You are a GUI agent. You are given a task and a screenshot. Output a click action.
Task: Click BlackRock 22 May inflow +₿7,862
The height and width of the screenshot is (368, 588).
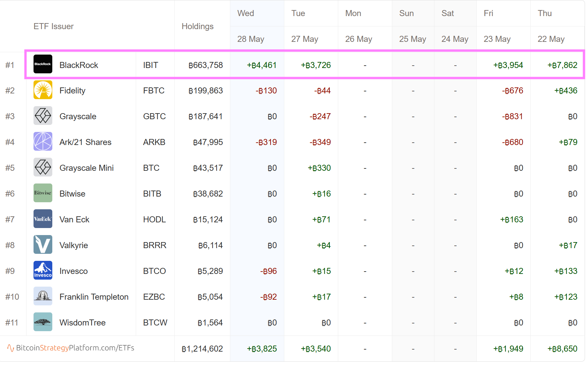tap(563, 65)
